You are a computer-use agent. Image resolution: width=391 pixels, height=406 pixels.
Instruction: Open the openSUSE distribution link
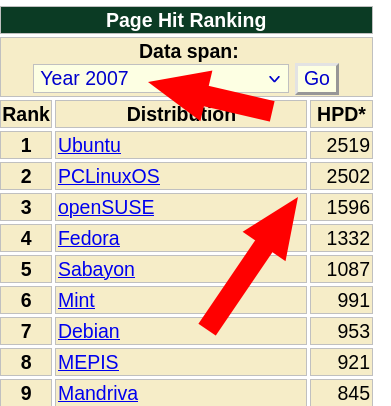tap(106, 207)
